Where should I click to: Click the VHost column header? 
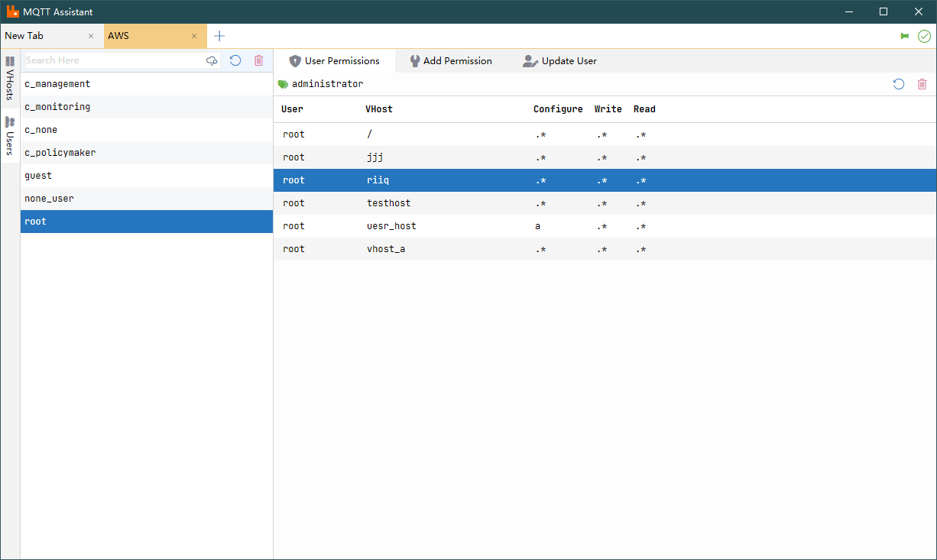coord(379,109)
